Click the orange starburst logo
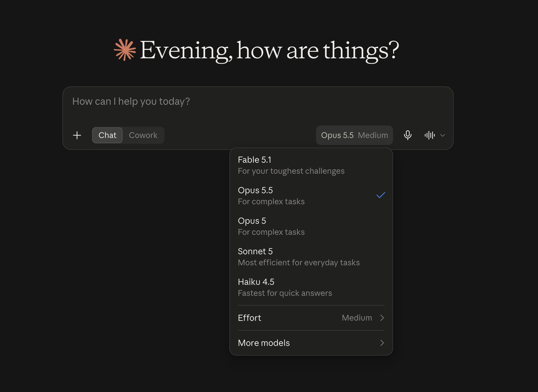 [x=125, y=50]
